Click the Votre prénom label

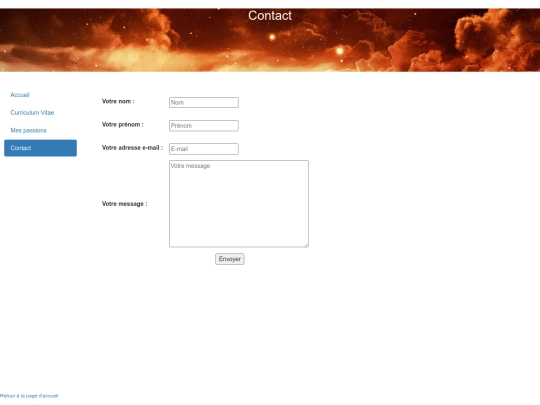click(x=123, y=125)
